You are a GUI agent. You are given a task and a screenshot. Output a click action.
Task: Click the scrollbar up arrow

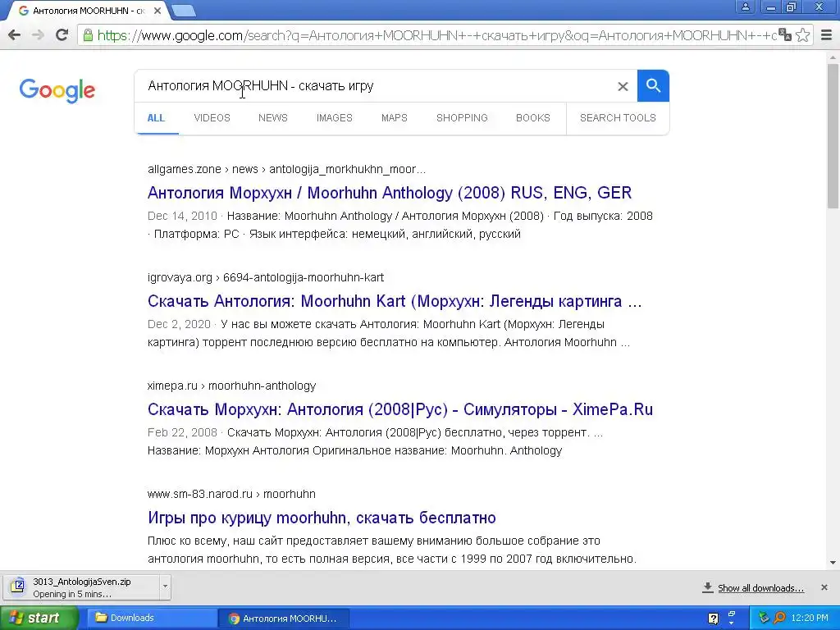click(x=833, y=57)
